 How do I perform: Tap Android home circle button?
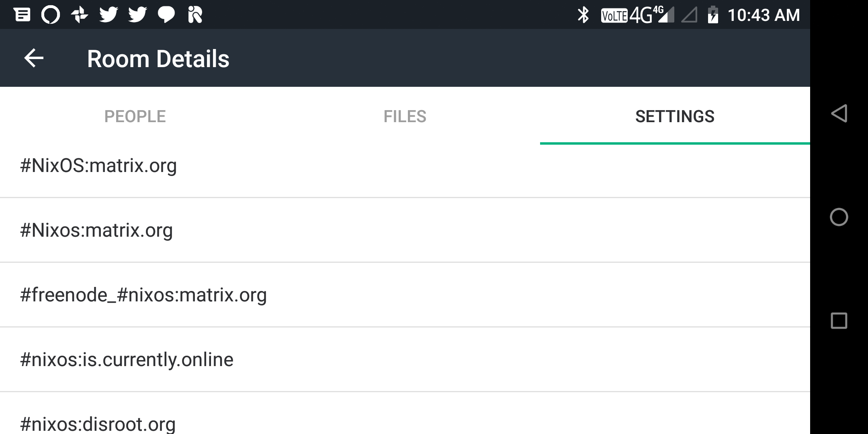[x=839, y=217]
